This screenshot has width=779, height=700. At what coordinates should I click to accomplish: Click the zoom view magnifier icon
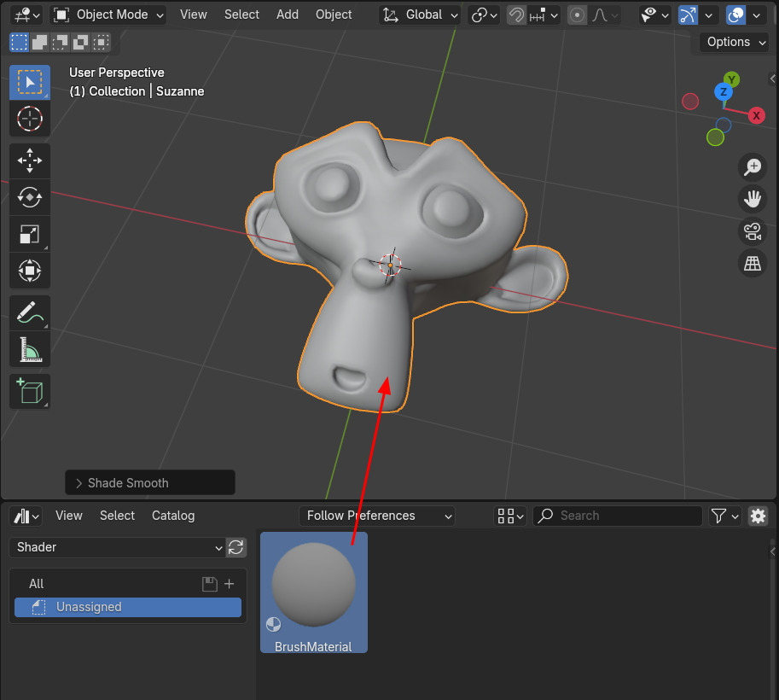[753, 167]
